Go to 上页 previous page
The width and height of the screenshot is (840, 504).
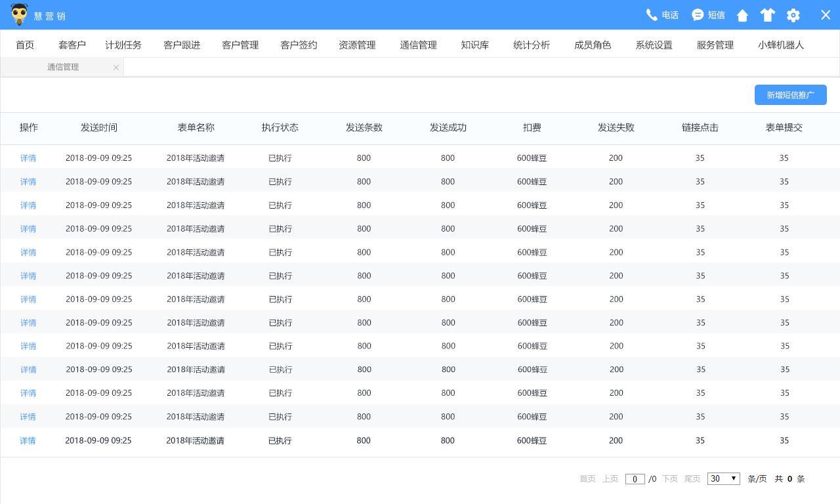point(610,478)
